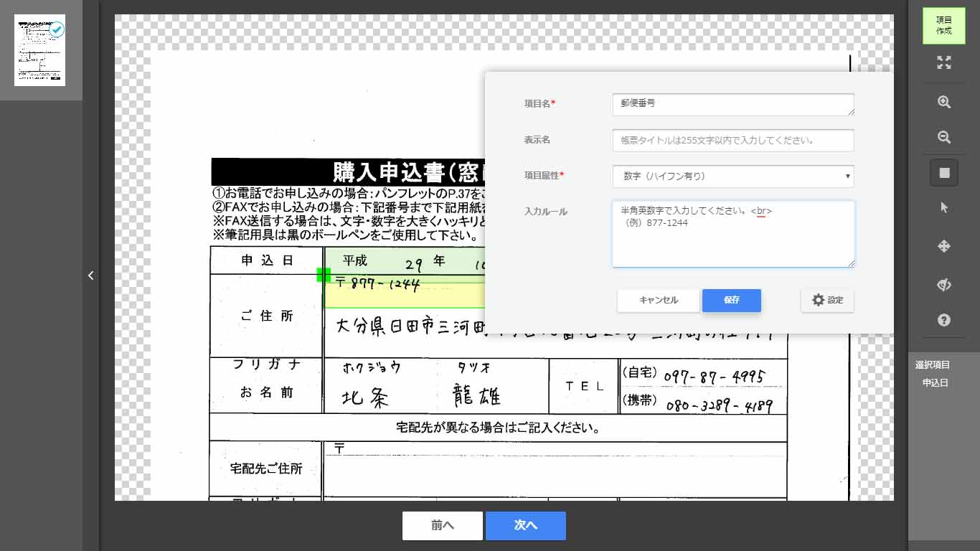Click the resize grip of the 項目名 field

tap(850, 111)
